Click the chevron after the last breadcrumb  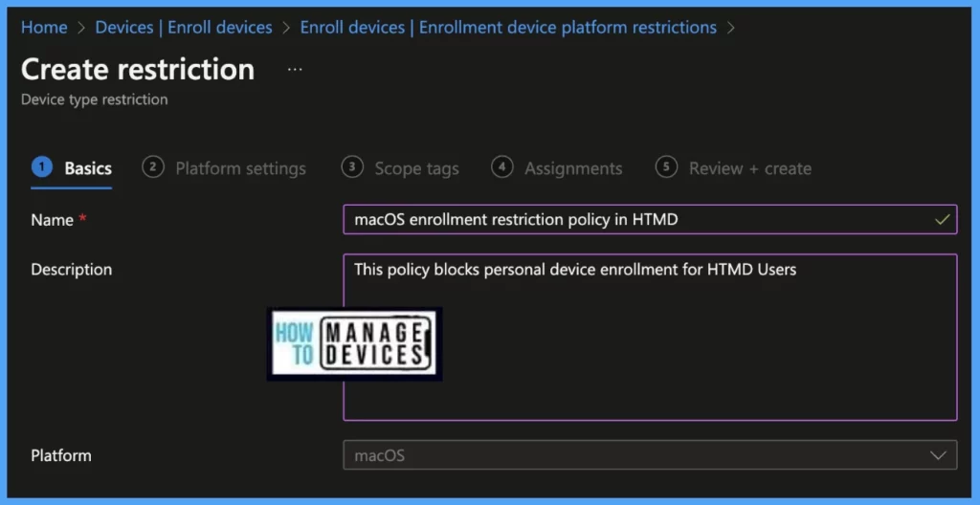tap(732, 28)
